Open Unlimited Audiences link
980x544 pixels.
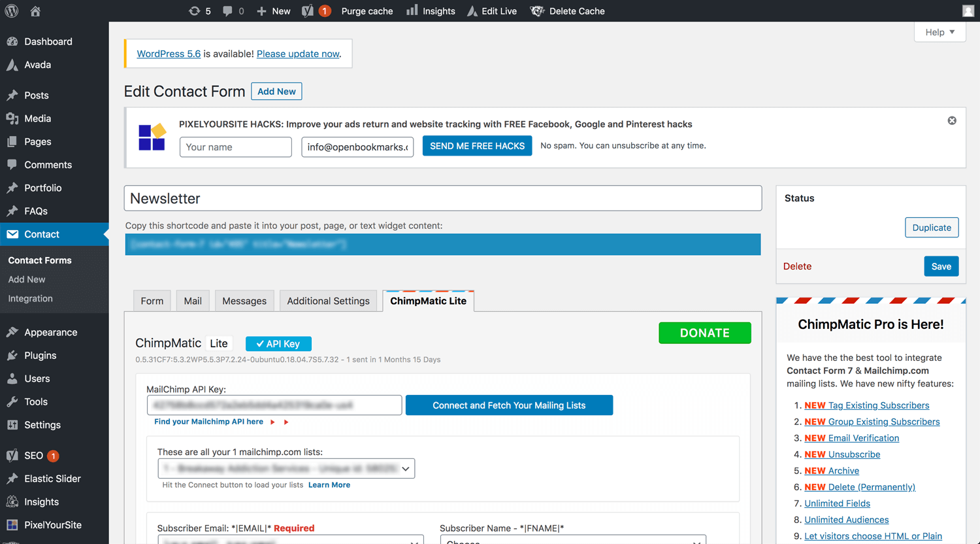tap(846, 520)
